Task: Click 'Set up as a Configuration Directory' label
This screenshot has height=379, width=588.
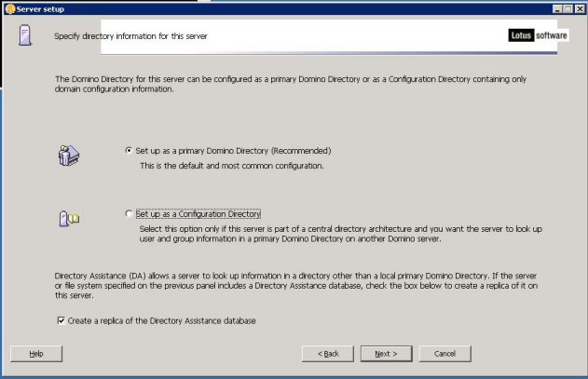Action: [x=198, y=214]
